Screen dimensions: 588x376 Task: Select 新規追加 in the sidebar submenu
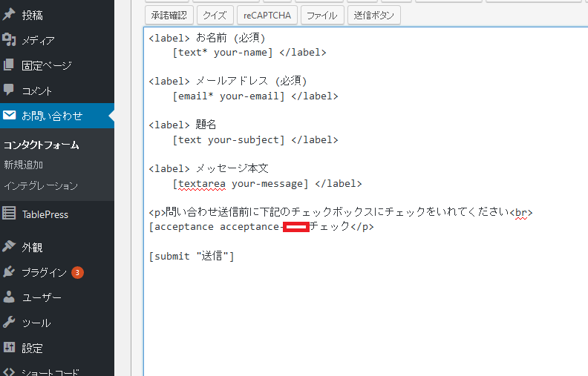pos(24,165)
